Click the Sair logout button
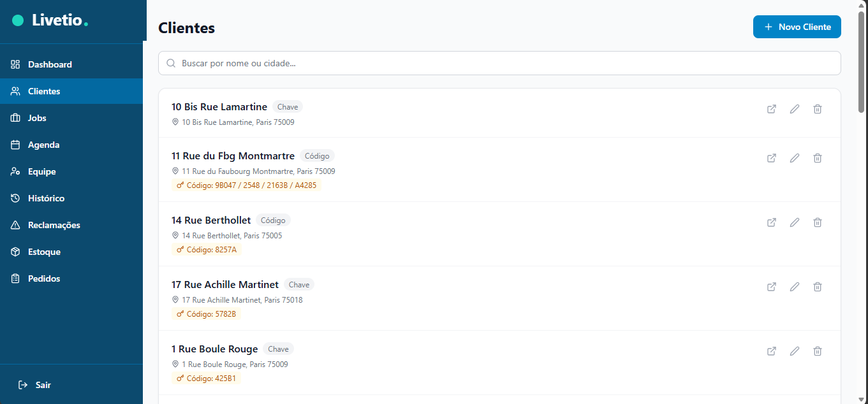 pyautogui.click(x=34, y=385)
